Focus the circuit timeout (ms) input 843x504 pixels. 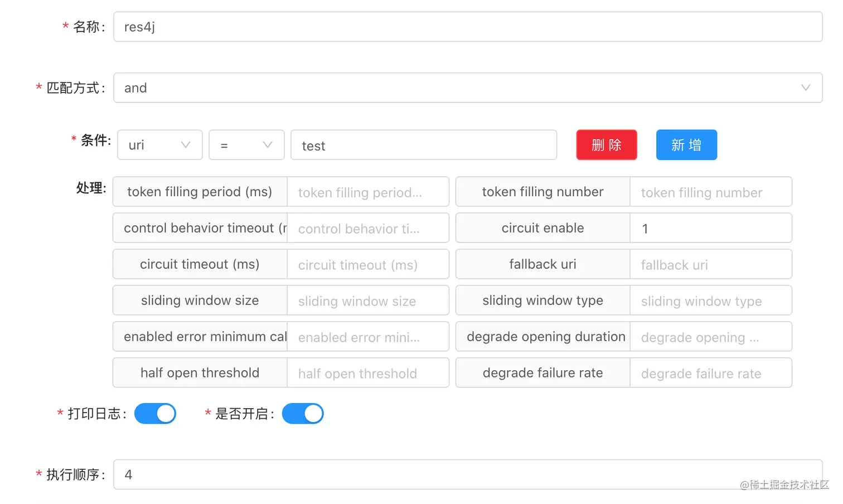368,264
